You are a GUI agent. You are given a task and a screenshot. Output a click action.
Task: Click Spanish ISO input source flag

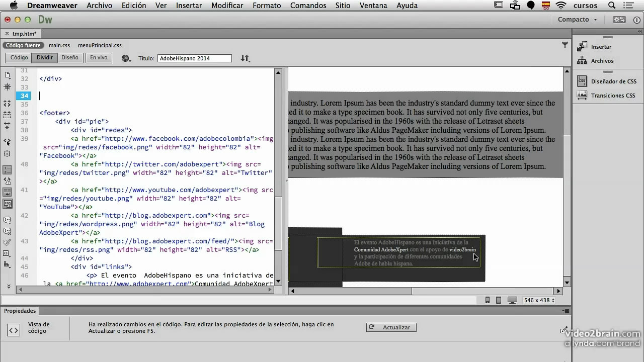[546, 6]
